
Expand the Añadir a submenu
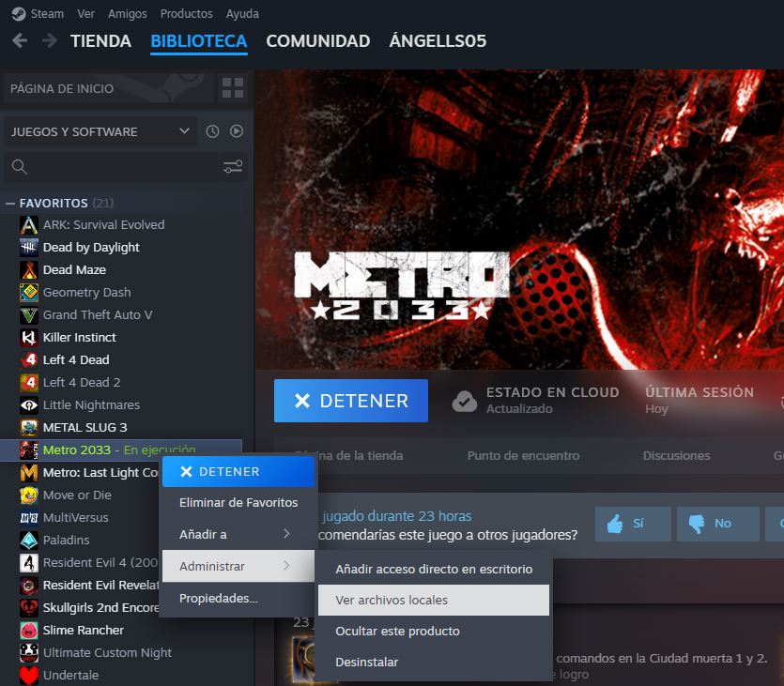[x=238, y=534]
